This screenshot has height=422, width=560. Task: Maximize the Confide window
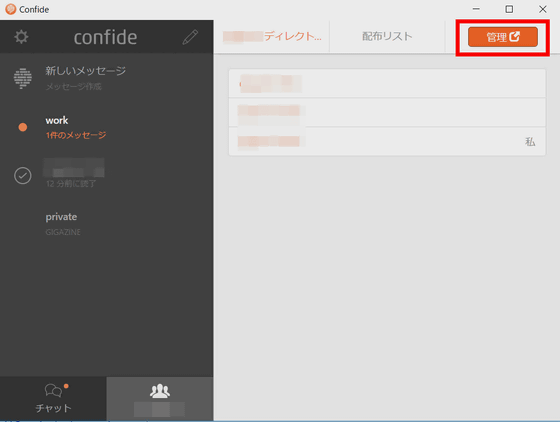tap(509, 9)
